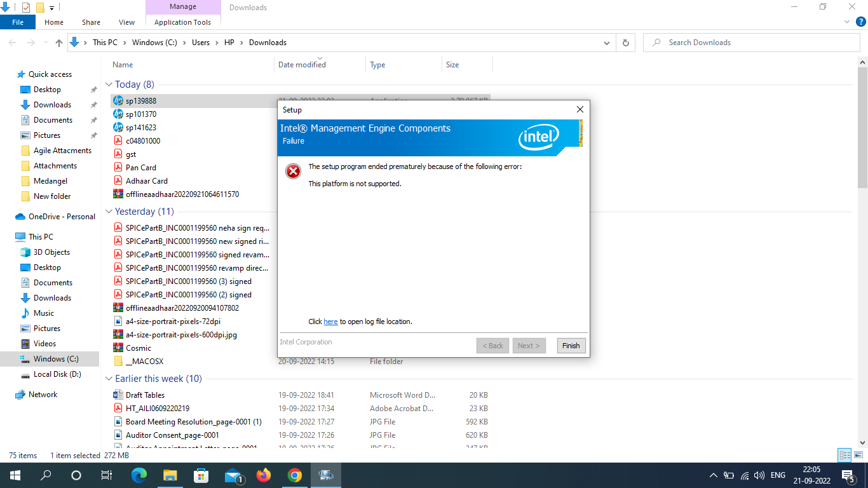Open the Mail app showing one notification
The height and width of the screenshot is (488, 868).
232,475
